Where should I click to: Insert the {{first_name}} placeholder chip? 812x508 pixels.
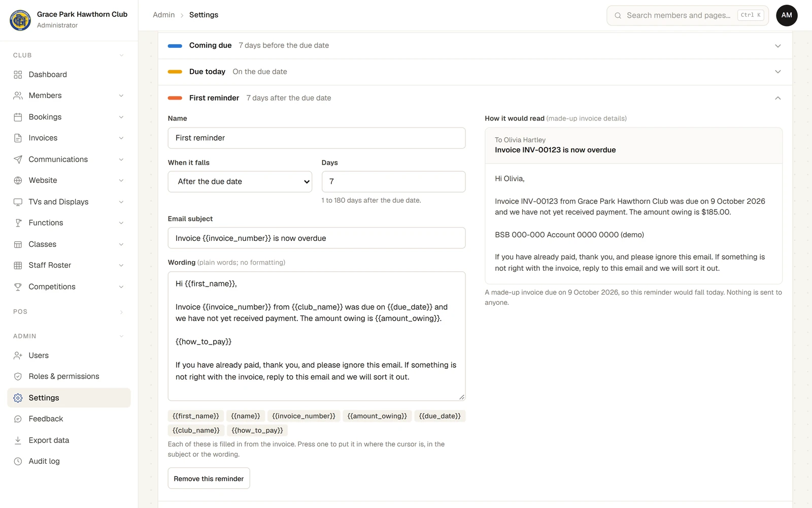point(196,416)
